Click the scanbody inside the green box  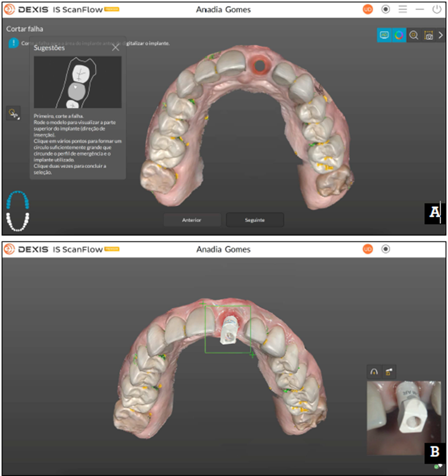[227, 330]
